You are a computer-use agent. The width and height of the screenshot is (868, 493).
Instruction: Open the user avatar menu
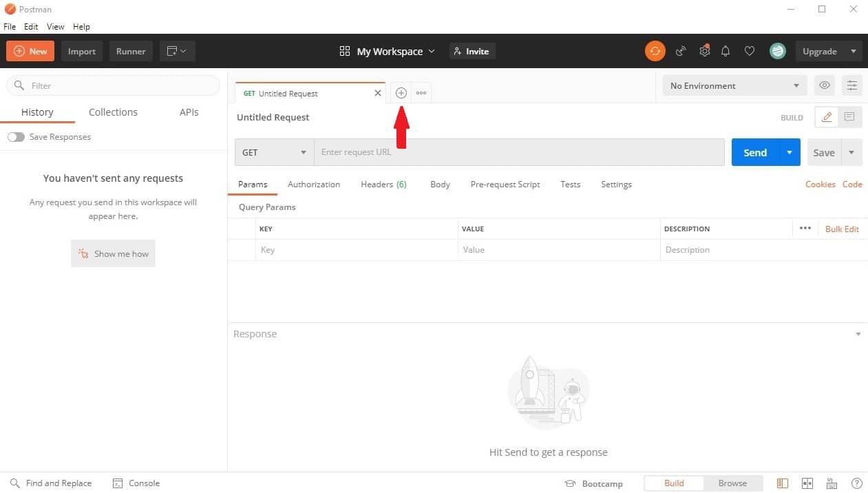click(778, 51)
